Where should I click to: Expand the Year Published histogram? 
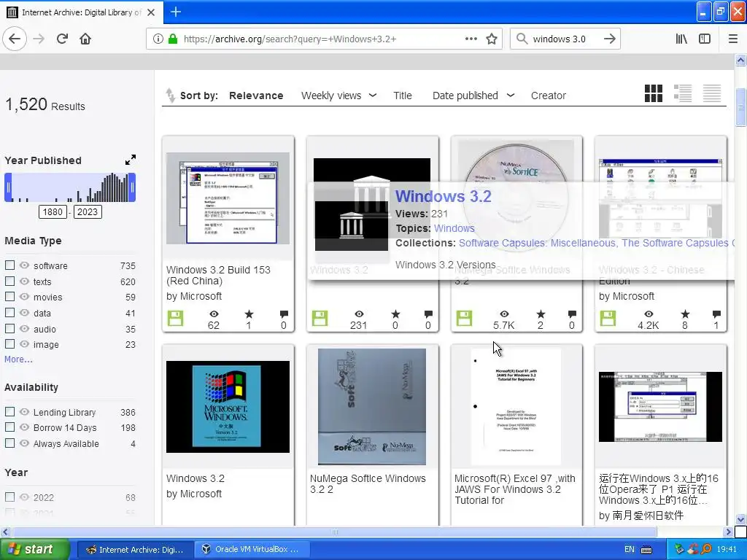tap(131, 160)
